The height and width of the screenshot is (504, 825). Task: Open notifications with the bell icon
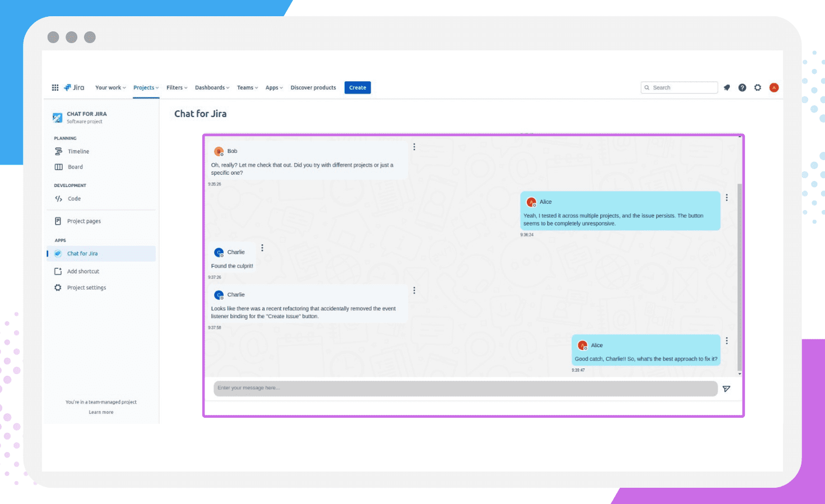point(727,87)
